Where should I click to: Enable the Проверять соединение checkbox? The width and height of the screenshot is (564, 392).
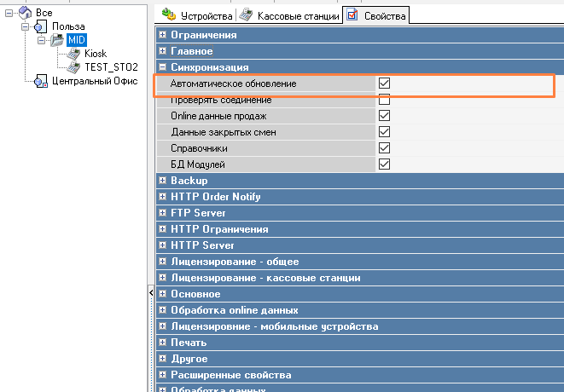pos(384,100)
